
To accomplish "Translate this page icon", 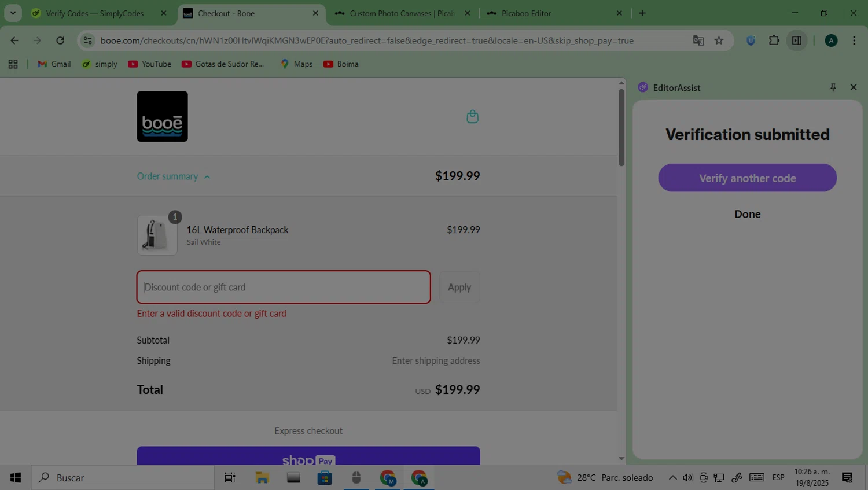I will coord(698,40).
